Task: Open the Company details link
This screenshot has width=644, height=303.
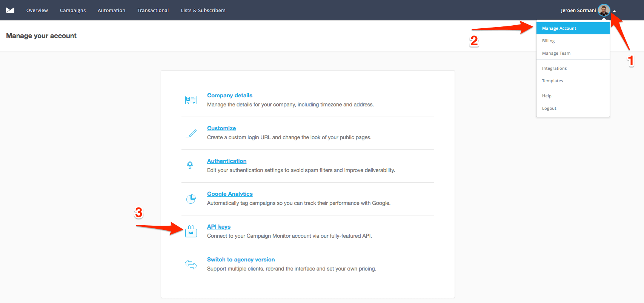Action: pyautogui.click(x=230, y=95)
